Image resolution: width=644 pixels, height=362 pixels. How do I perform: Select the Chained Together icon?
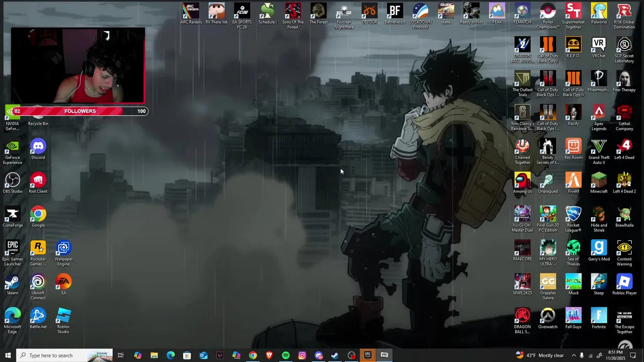point(522,151)
